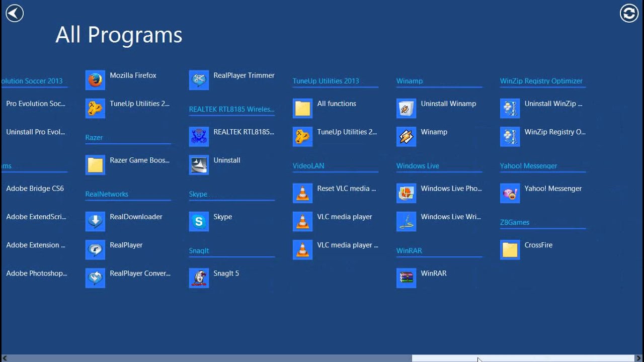The width and height of the screenshot is (644, 362).
Task: Launch Skype icon
Action: [x=199, y=221]
